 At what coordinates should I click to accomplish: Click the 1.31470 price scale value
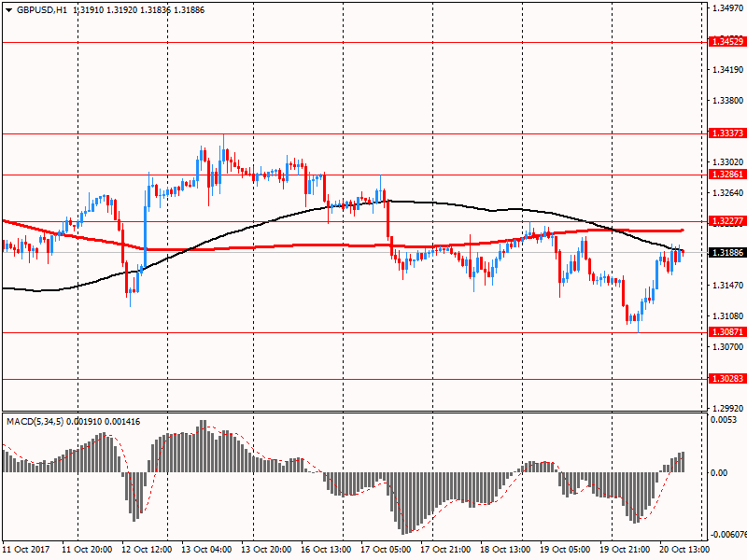pos(727,286)
